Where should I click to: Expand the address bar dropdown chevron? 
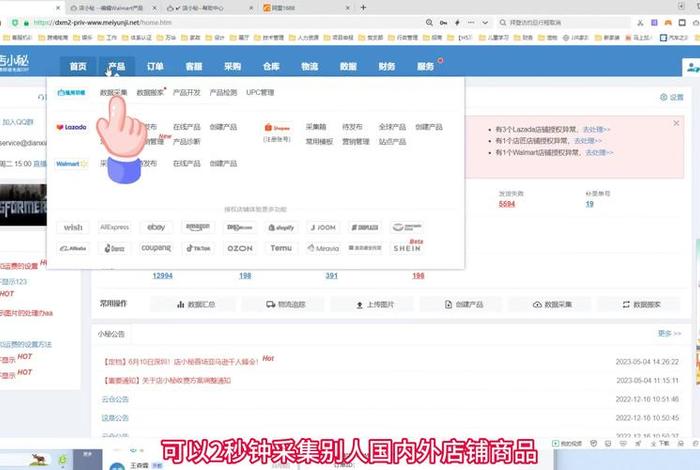[x=485, y=22]
